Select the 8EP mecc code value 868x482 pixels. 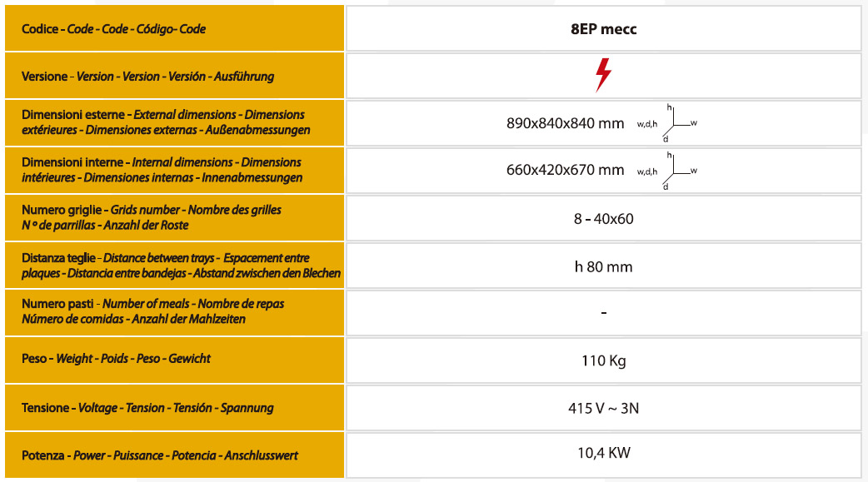(603, 29)
